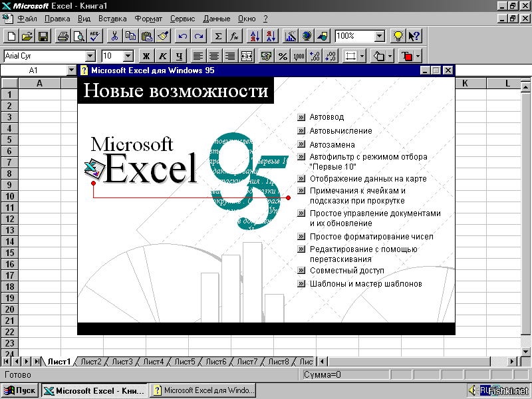The height and width of the screenshot is (399, 532).
Task: Click the AutoSum sigma icon
Action: pyautogui.click(x=218, y=36)
